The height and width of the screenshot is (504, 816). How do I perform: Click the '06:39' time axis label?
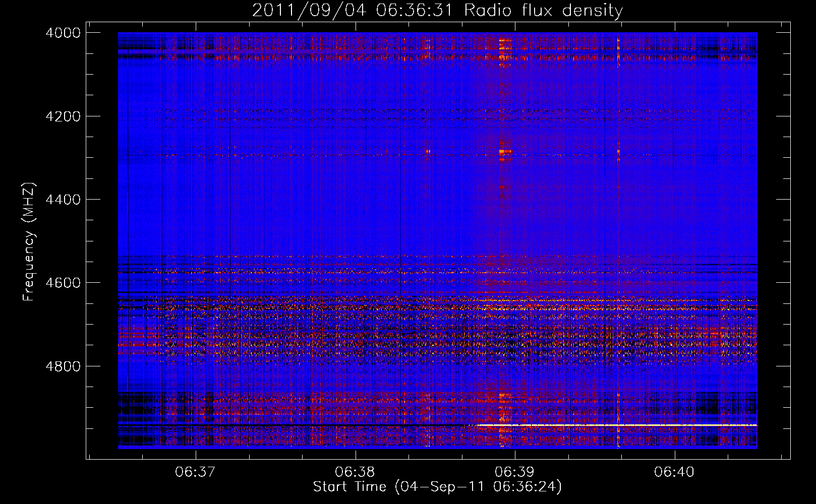[514, 472]
